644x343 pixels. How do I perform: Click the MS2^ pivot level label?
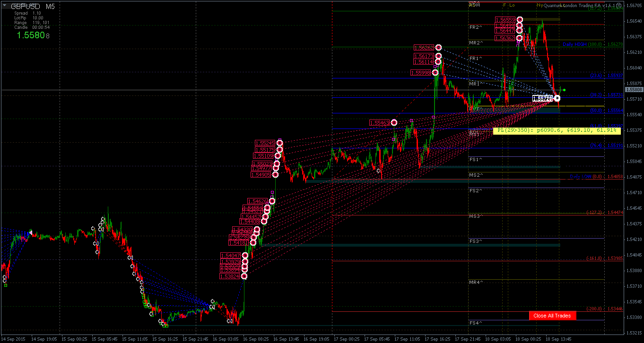pos(476,175)
